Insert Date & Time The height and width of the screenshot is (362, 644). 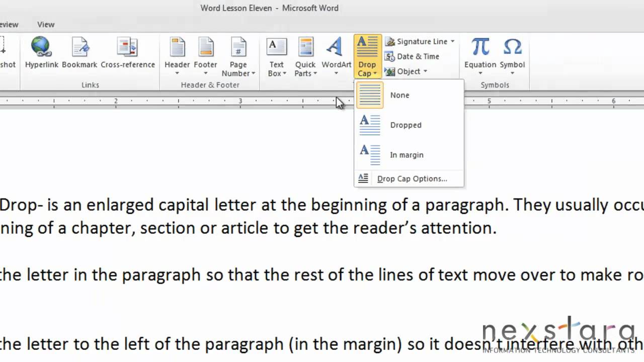pos(412,56)
